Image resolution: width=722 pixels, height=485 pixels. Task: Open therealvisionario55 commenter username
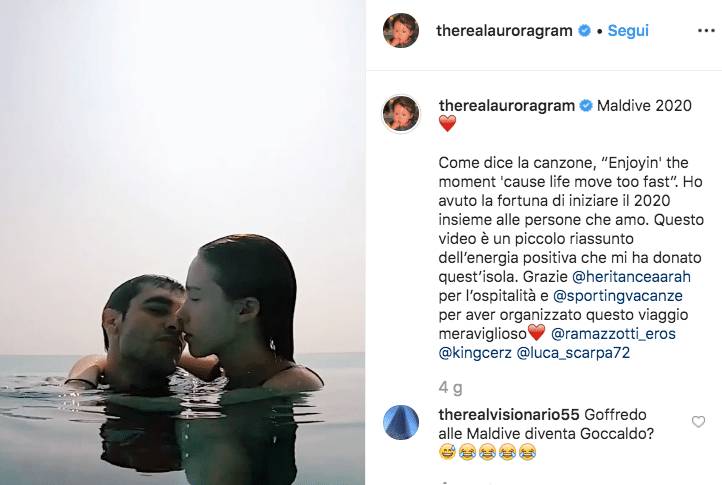509,415
